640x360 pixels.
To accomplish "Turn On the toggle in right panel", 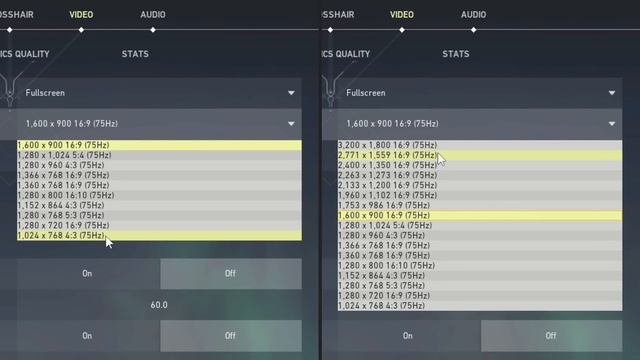I will [408, 336].
